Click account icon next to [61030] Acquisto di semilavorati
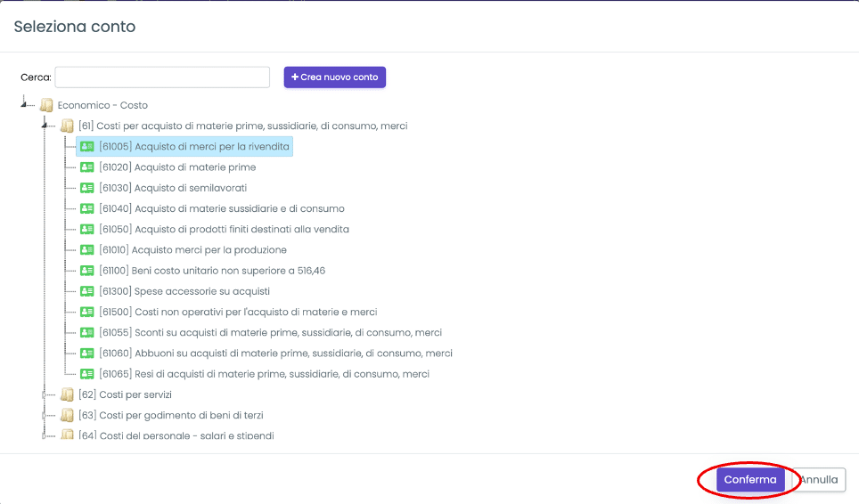Image resolution: width=859 pixels, height=504 pixels. coord(86,188)
